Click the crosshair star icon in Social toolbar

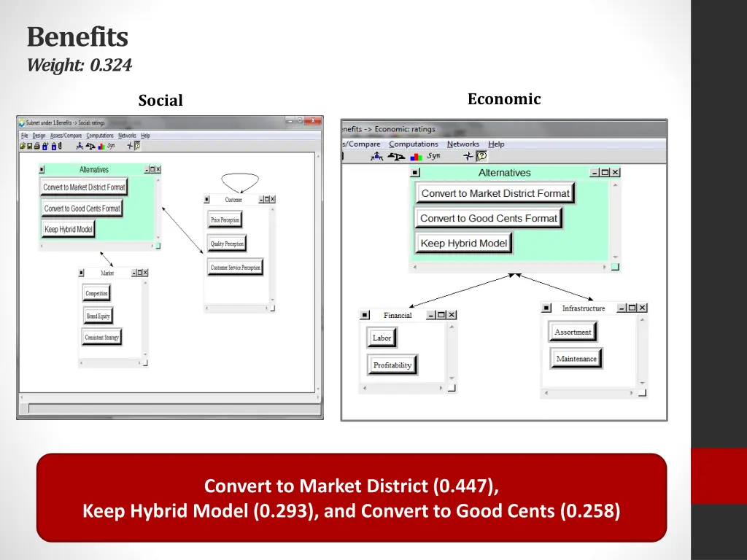[130, 146]
